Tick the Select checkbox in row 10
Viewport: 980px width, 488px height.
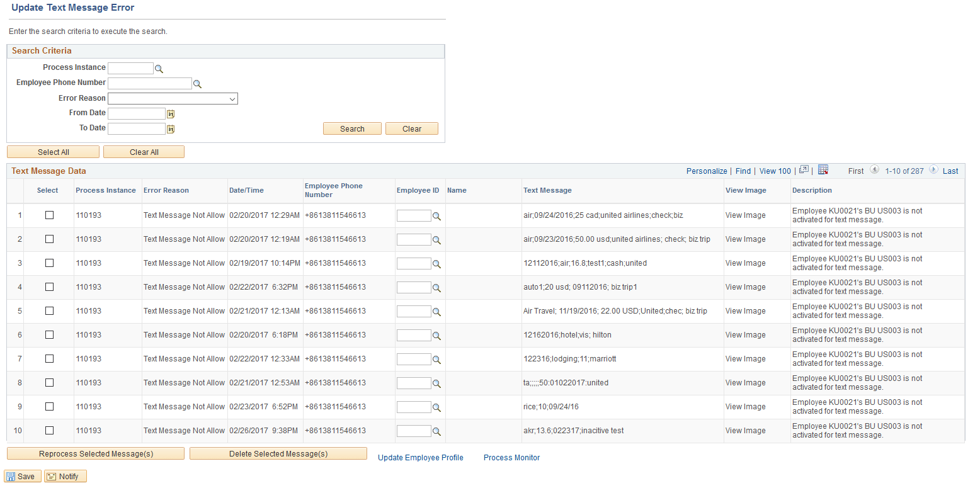(50, 431)
